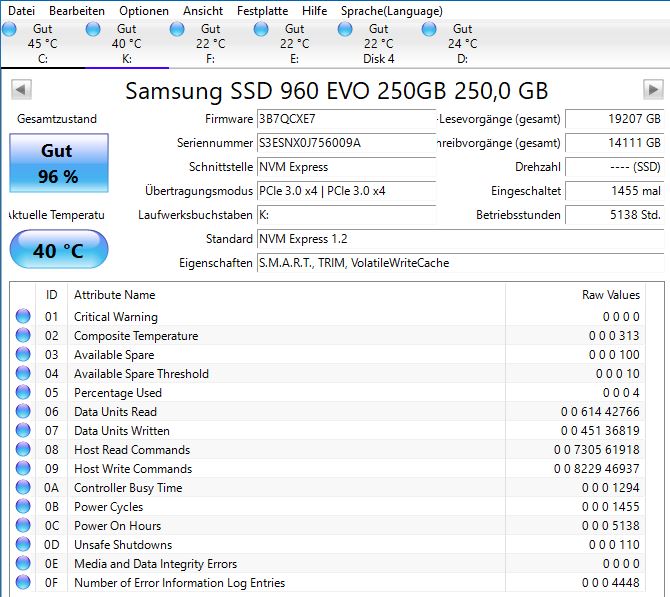The image size is (670, 597).
Task: Select Disk 4 status orb
Action: (x=345, y=29)
